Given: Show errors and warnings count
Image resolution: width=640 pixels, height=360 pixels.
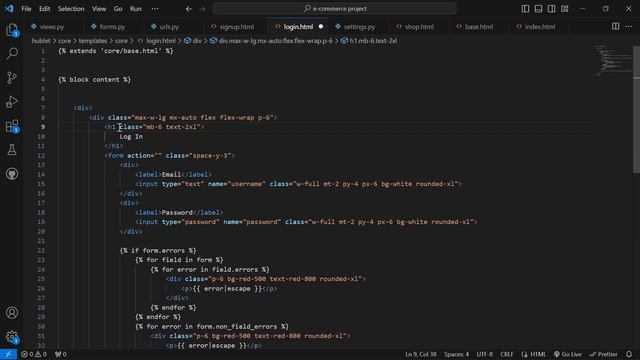Looking at the screenshot, I should click(x=34, y=354).
